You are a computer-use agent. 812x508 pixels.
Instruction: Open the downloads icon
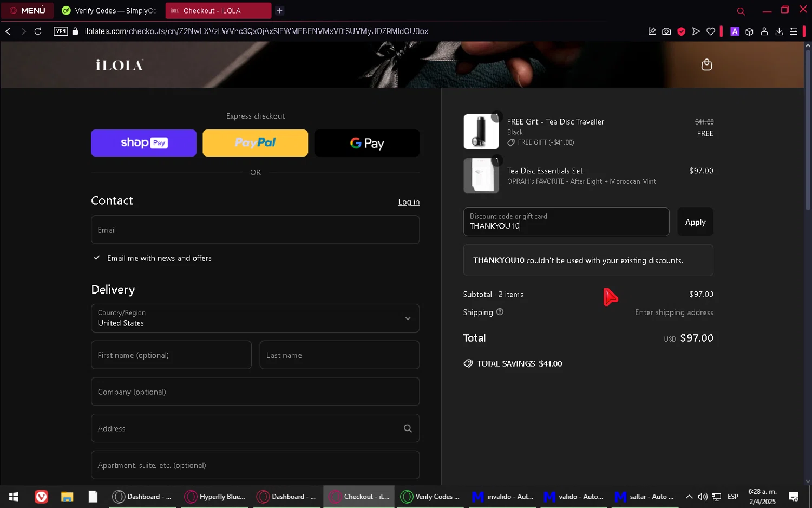[x=779, y=31]
